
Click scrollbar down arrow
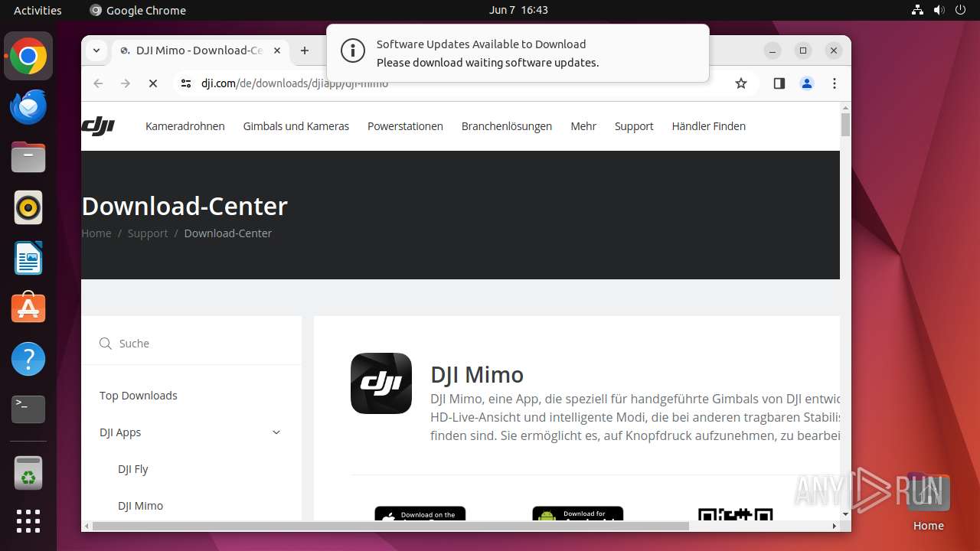tap(845, 514)
